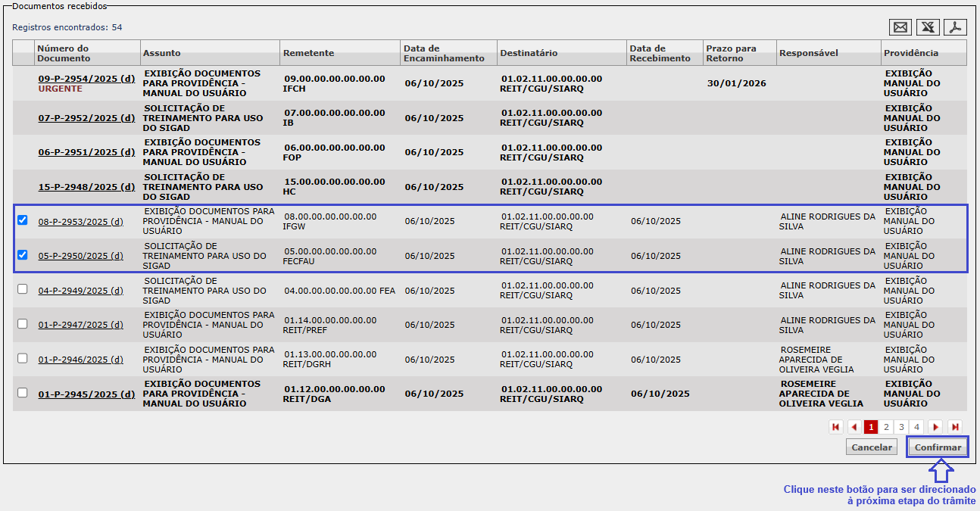Click the Número do Documento column header
The height and width of the screenshot is (511, 980).
pyautogui.click(x=63, y=53)
